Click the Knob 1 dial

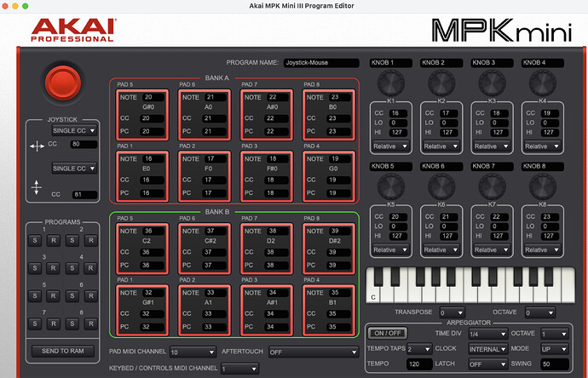(x=390, y=83)
